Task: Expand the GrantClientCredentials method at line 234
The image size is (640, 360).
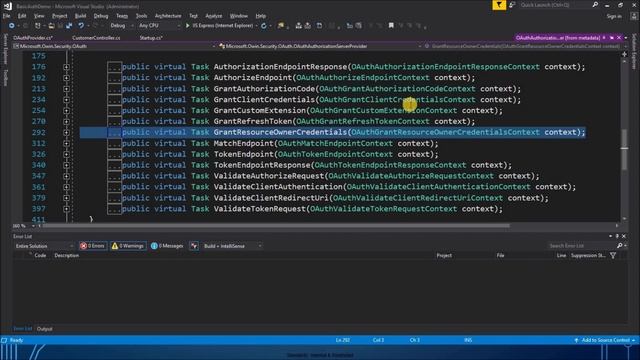Action: 66,100
